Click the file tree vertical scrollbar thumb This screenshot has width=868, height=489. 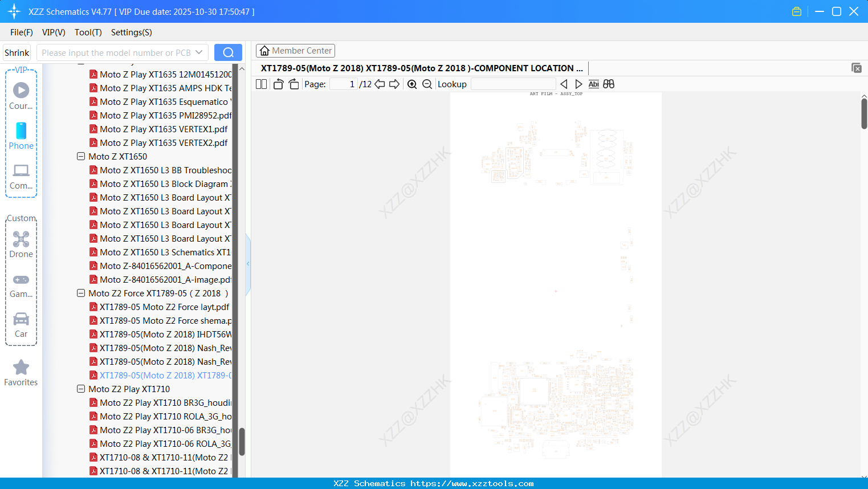242,442
